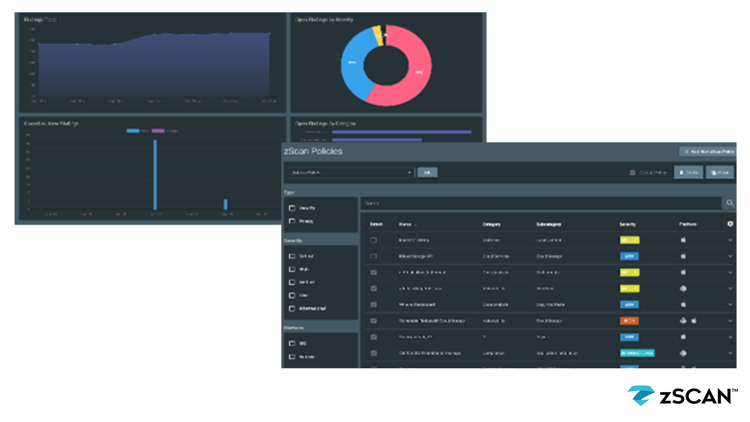This screenshot has height=422, width=750.
Task: Check the iOS platform filter
Action: coord(292,344)
